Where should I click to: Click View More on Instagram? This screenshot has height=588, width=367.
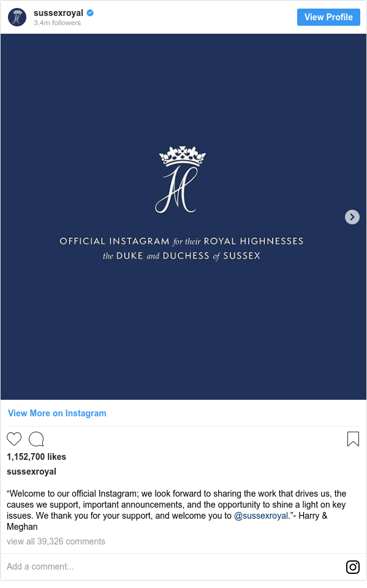[57, 413]
